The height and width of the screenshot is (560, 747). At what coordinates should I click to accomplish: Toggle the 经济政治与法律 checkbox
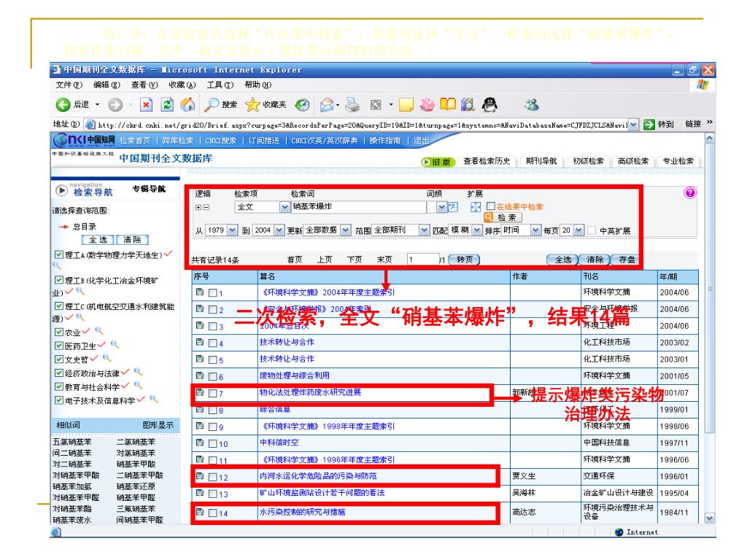(59, 373)
